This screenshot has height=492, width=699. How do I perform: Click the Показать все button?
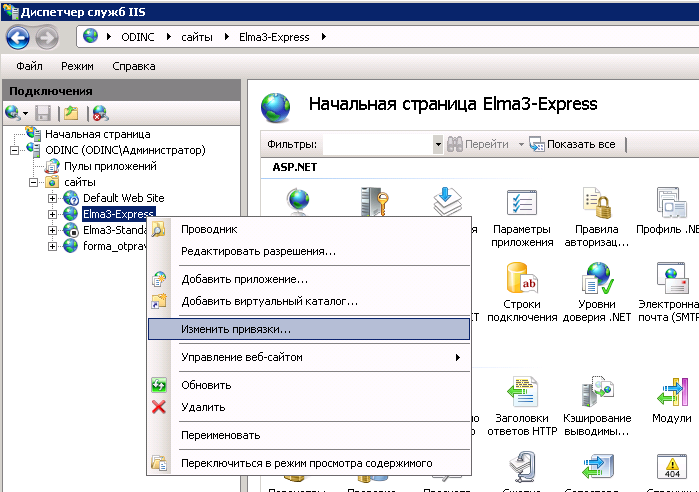(x=573, y=144)
